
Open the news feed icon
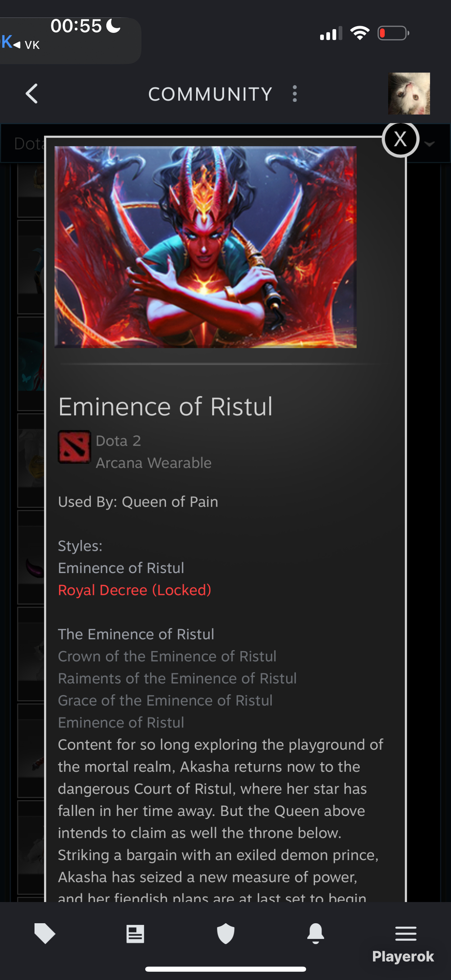(135, 934)
